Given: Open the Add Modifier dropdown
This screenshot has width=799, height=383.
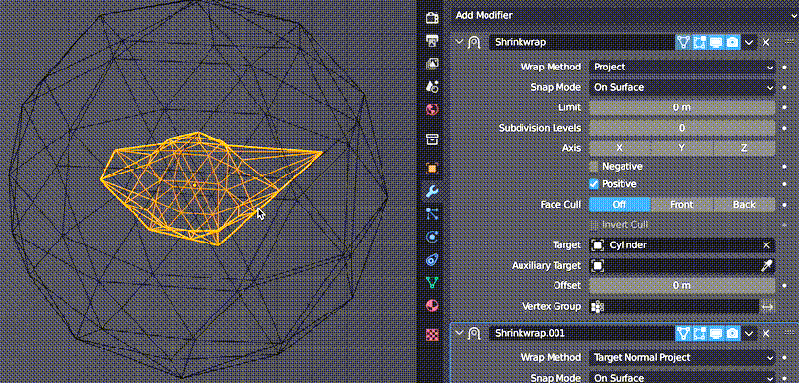Looking at the screenshot, I should (x=624, y=15).
